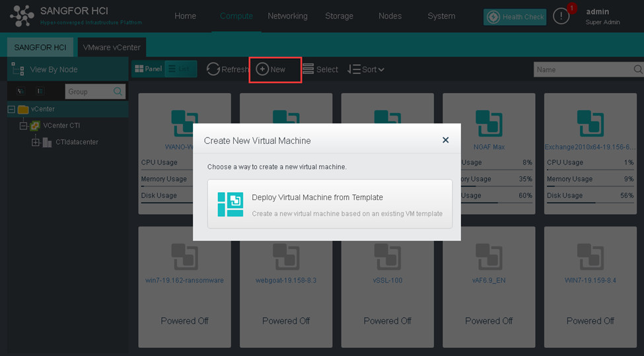This screenshot has width=644, height=356.
Task: Open the Compute menu
Action: pos(236,16)
